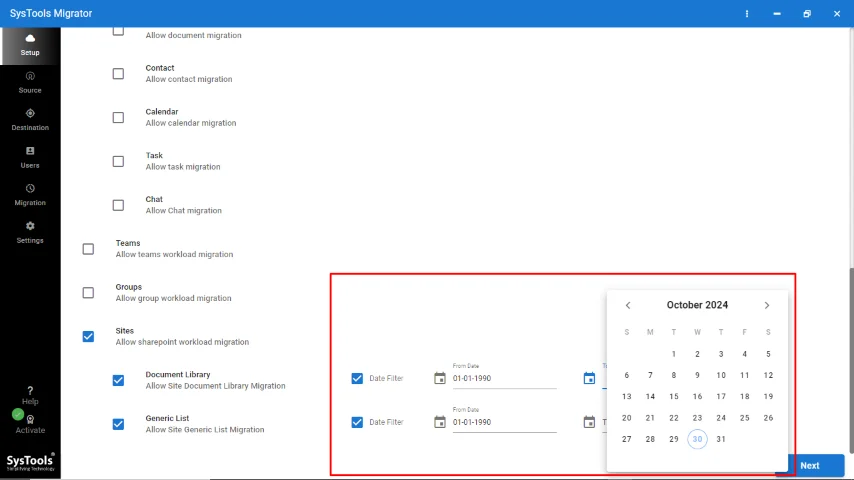This screenshot has height=480, width=854.
Task: Go to previous month in calendar
Action: pos(628,305)
